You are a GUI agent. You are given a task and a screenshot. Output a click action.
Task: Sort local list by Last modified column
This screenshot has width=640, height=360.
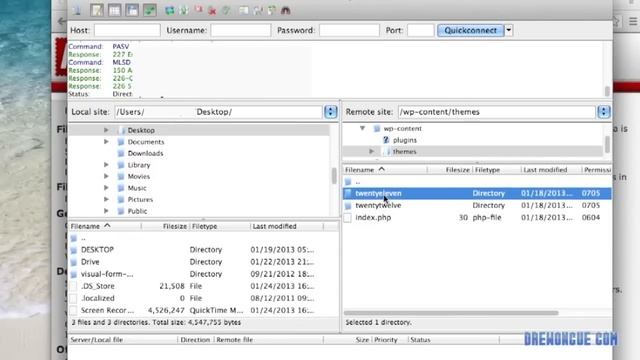[x=287, y=226]
